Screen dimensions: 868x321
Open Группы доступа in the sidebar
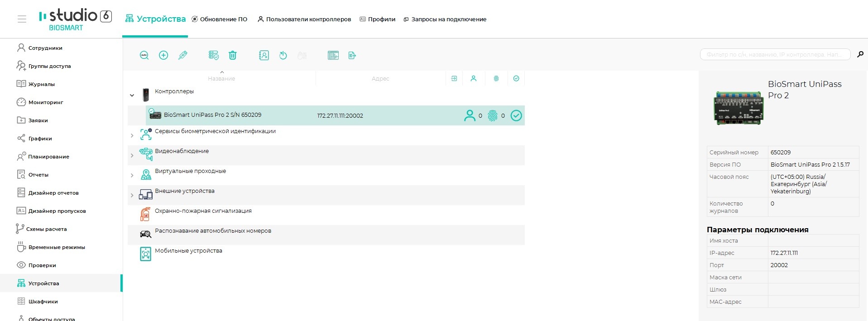[x=61, y=66]
